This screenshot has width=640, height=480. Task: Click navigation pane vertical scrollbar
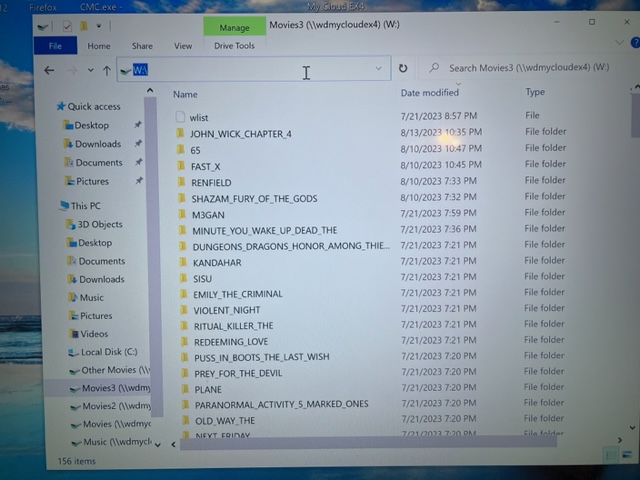[153, 256]
